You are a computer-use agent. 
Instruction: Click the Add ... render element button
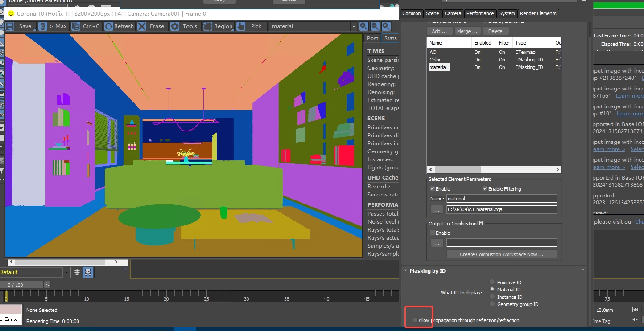pyautogui.click(x=439, y=31)
